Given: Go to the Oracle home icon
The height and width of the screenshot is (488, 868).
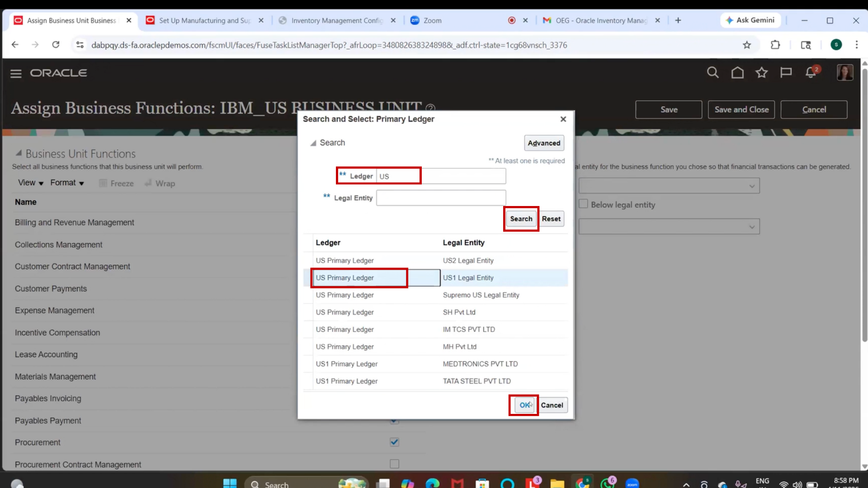Looking at the screenshot, I should (x=737, y=72).
